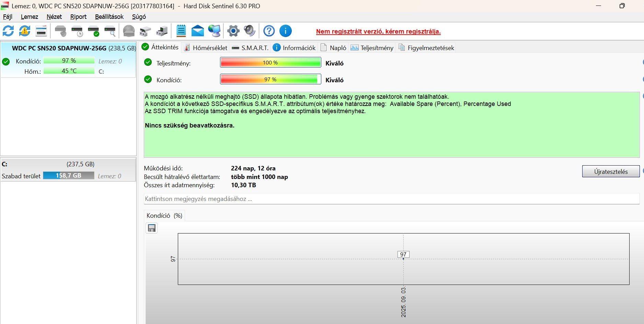Select the Áttekintés tab

[x=160, y=47]
